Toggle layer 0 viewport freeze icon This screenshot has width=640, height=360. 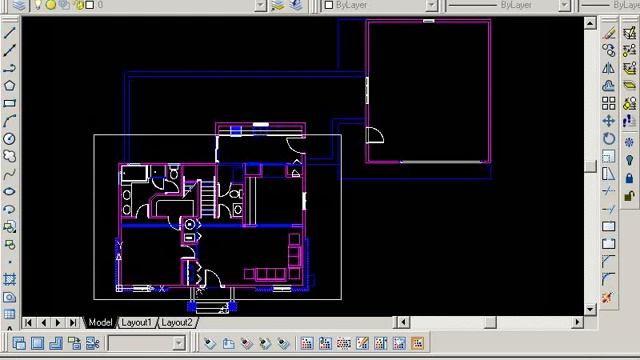(64, 5)
